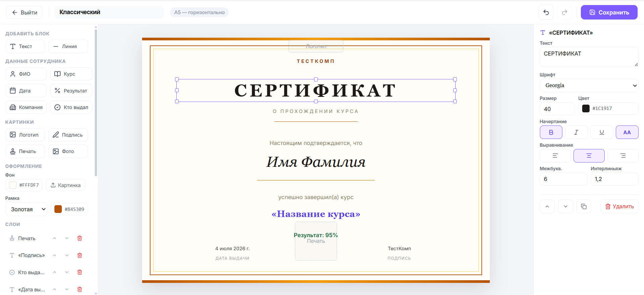Insert the Кто выдал field

(71, 107)
